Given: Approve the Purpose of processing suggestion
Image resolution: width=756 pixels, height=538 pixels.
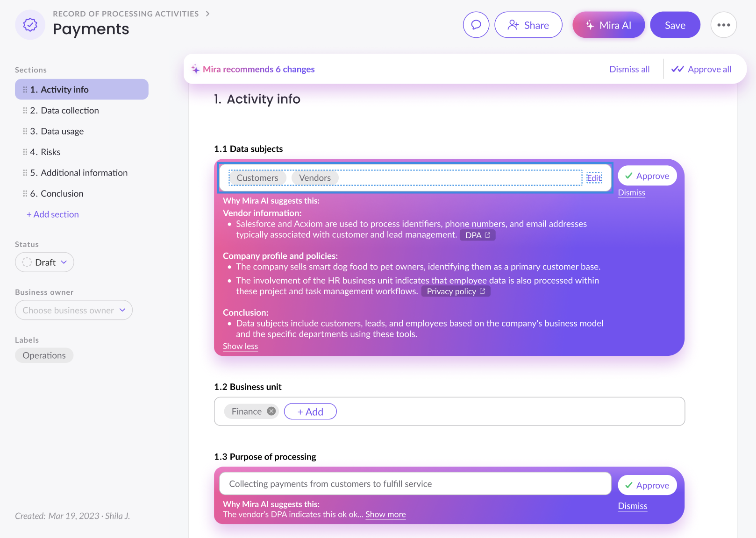Looking at the screenshot, I should coord(647,485).
